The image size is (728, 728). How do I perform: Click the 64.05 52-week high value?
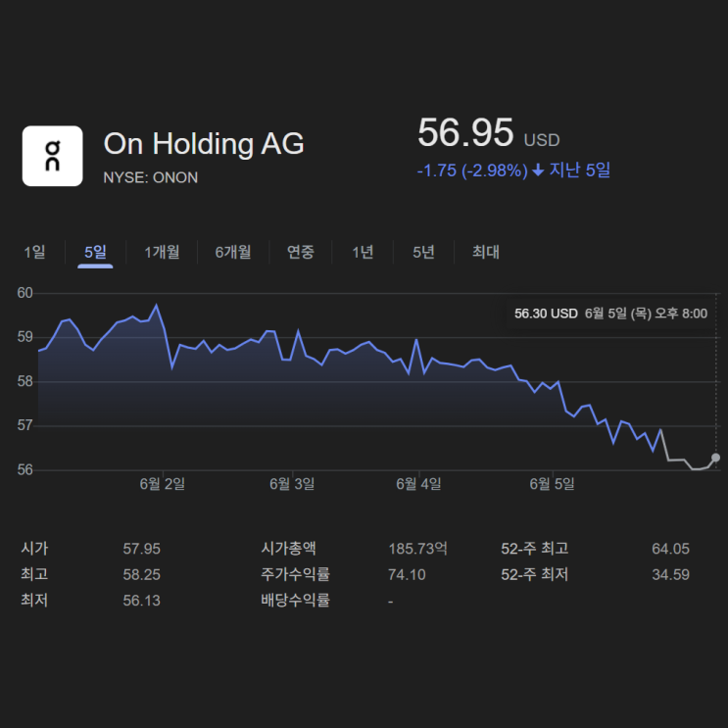pyautogui.click(x=670, y=549)
